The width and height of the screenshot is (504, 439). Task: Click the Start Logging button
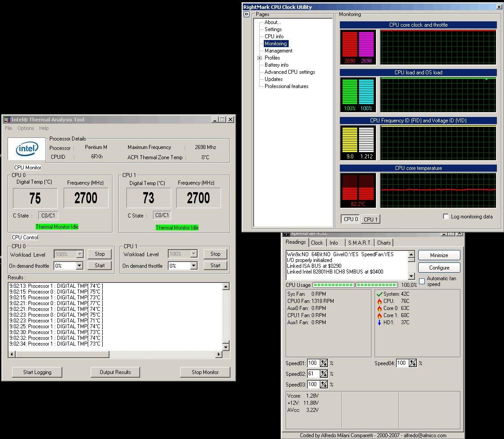pyautogui.click(x=37, y=372)
